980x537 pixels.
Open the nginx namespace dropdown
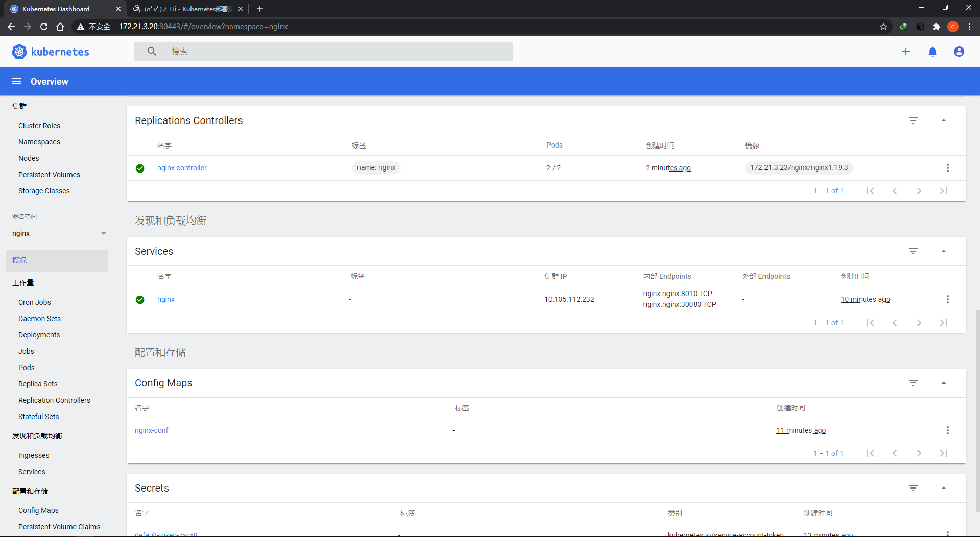(59, 233)
